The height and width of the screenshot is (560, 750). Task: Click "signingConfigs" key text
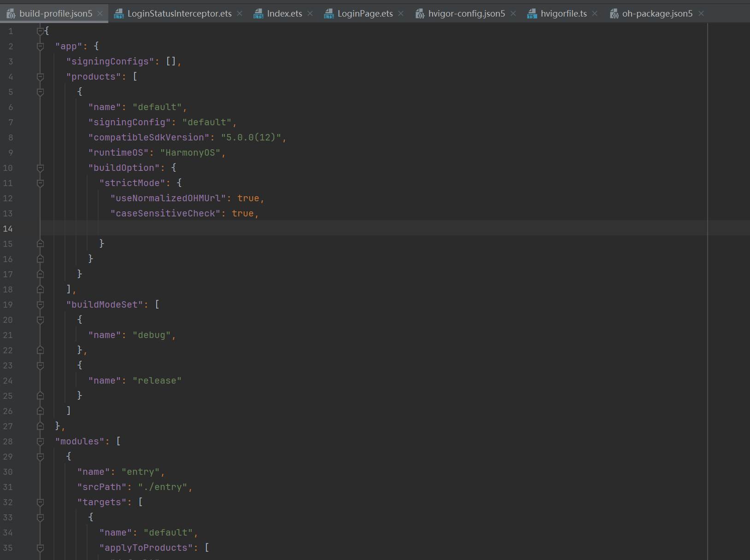coord(110,62)
